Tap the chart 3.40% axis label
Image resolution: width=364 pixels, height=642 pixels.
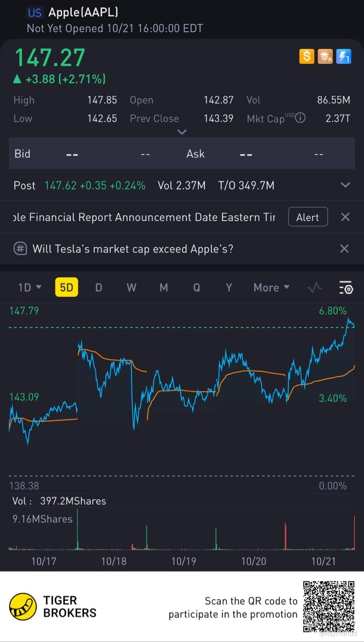tap(332, 399)
